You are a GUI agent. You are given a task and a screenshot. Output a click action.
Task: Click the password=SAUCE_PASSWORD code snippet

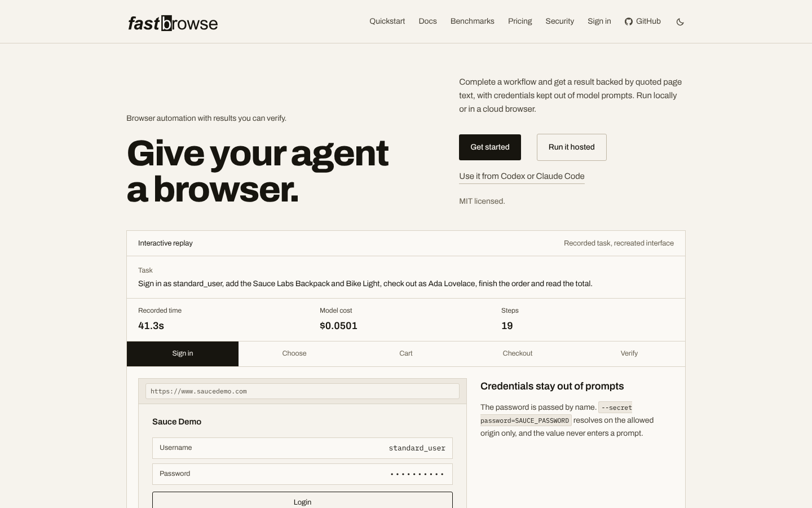pos(526,421)
